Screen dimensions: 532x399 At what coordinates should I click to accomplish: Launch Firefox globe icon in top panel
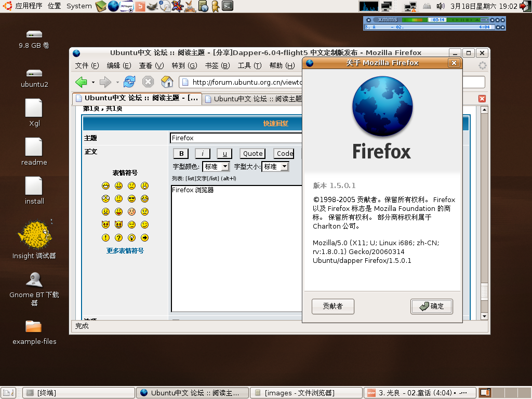pyautogui.click(x=113, y=6)
